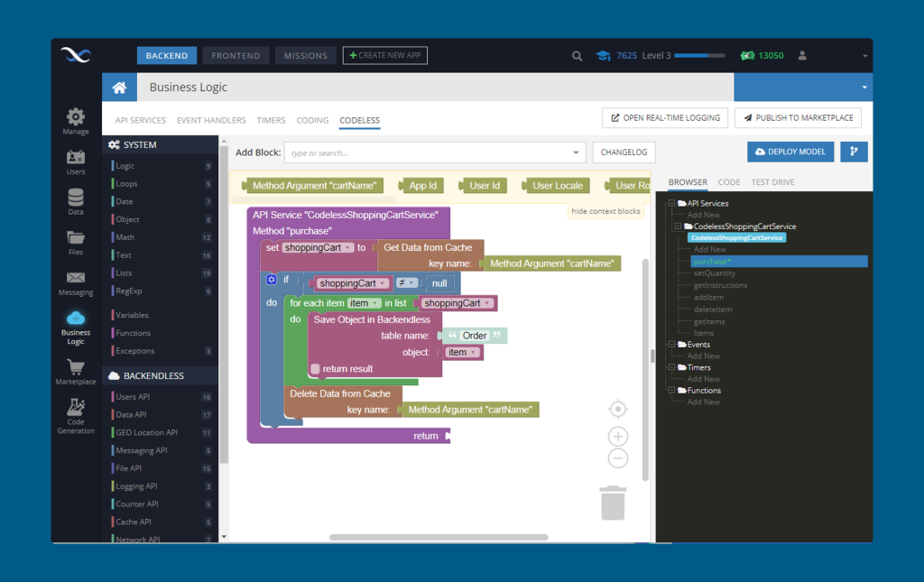Open the Marketplace cart icon

pos(76,367)
